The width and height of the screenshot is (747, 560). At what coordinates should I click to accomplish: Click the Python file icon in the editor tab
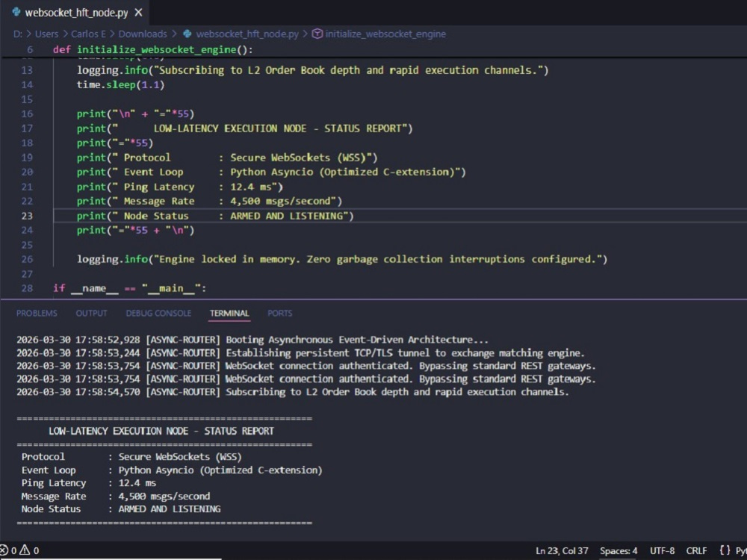[16, 13]
